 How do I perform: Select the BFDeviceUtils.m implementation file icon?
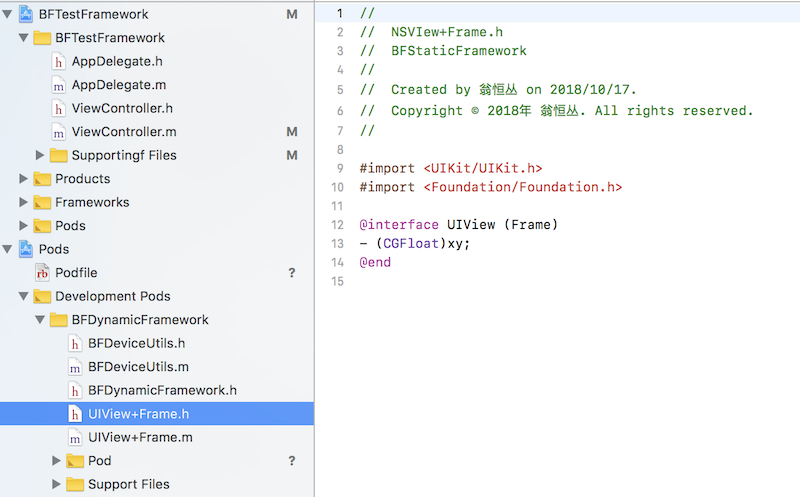[75, 367]
